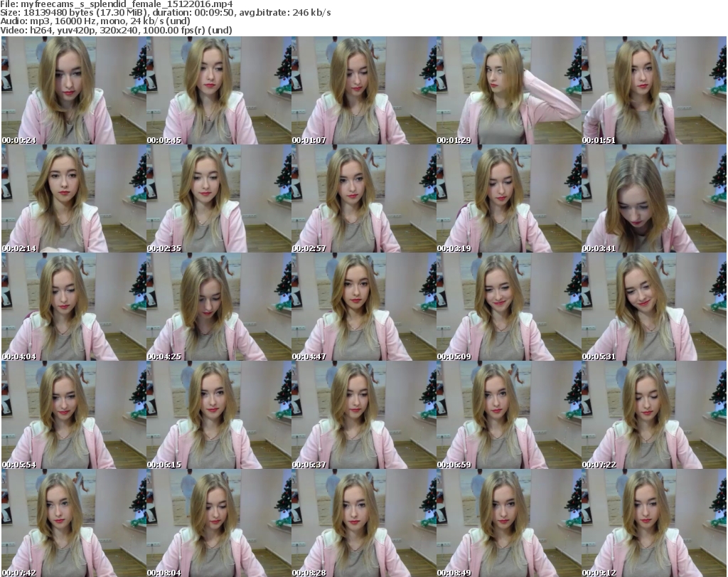This screenshot has width=728, height=577.
Task: Pick the frame timestamped 00:05:31
Action: [654, 307]
